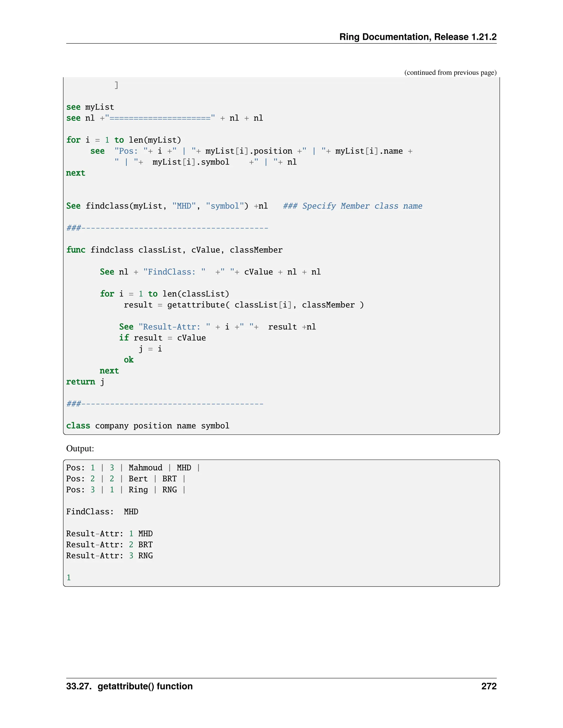The width and height of the screenshot is (563, 728).
Task: Click the 'for' keyword before 'i = 1 to len(myList)'
Action: click(73, 140)
